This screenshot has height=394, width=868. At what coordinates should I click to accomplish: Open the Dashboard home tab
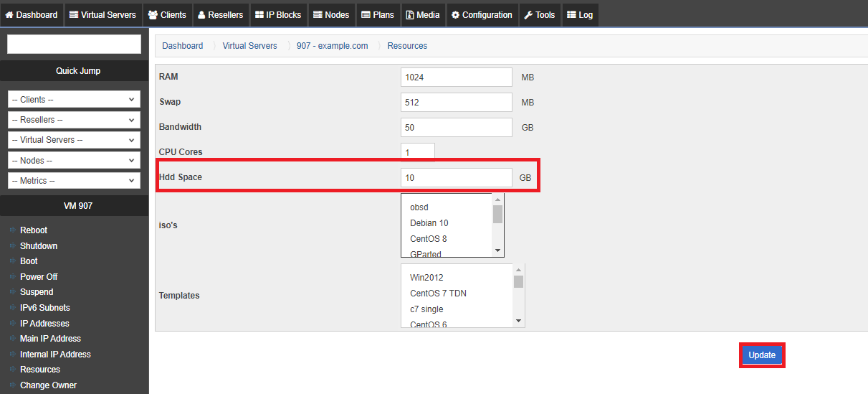32,14
